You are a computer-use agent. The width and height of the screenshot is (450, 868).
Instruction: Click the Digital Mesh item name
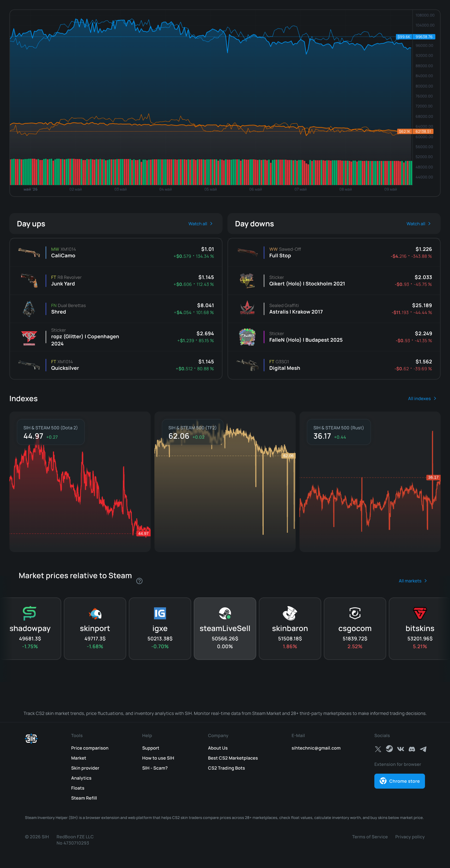(284, 368)
